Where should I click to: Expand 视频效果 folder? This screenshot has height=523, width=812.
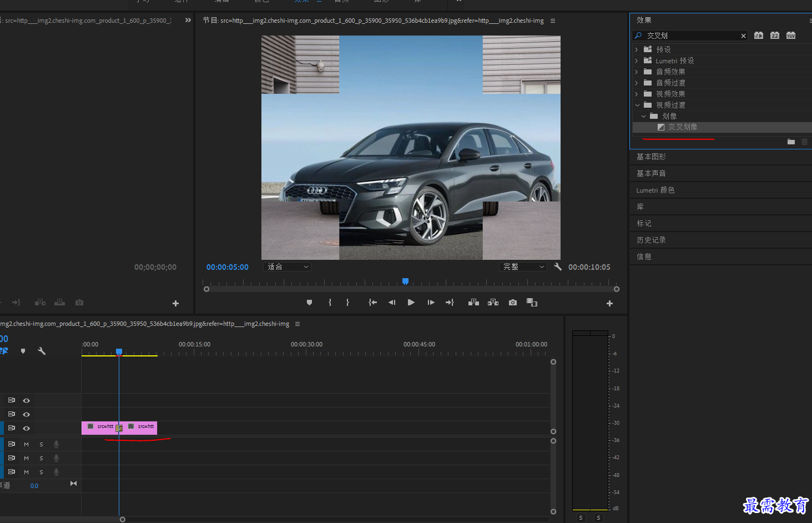pyautogui.click(x=637, y=94)
